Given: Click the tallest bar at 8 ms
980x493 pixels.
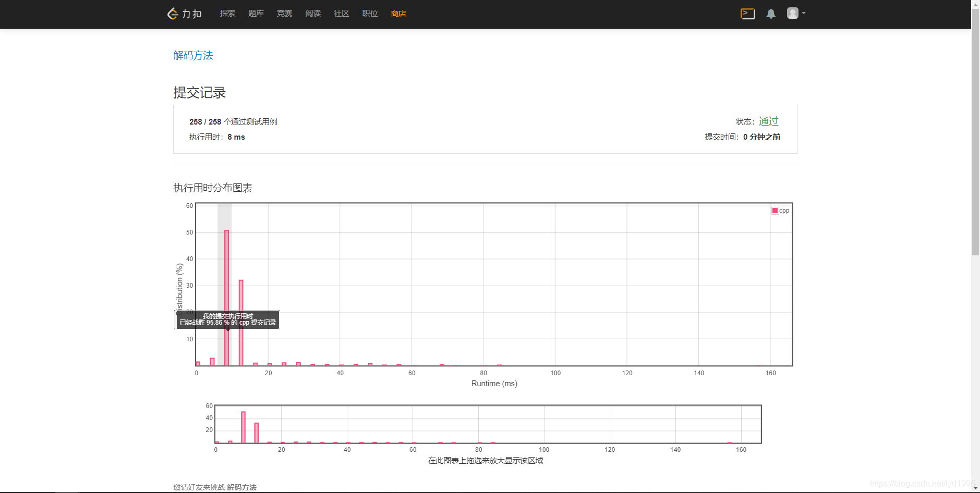Looking at the screenshot, I should tap(226, 298).
